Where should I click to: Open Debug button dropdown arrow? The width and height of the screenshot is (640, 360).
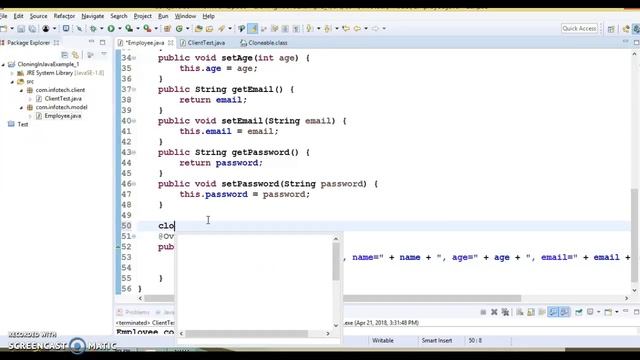pyautogui.click(x=102, y=29)
